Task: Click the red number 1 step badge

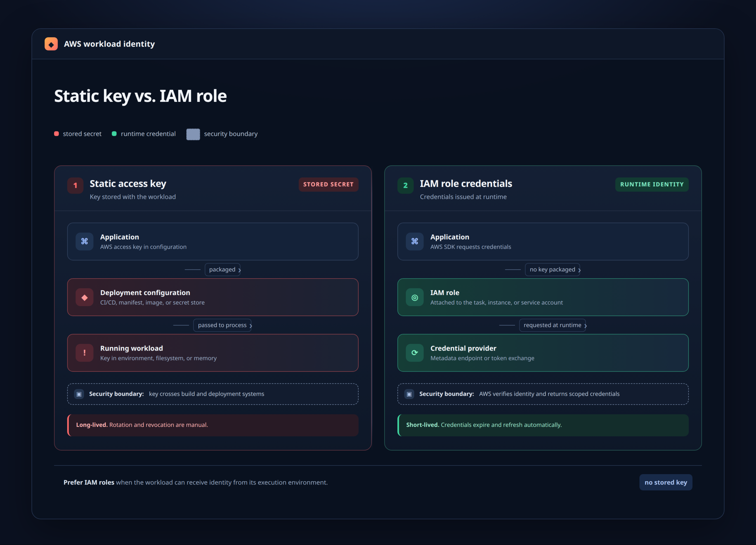Action: (x=75, y=185)
